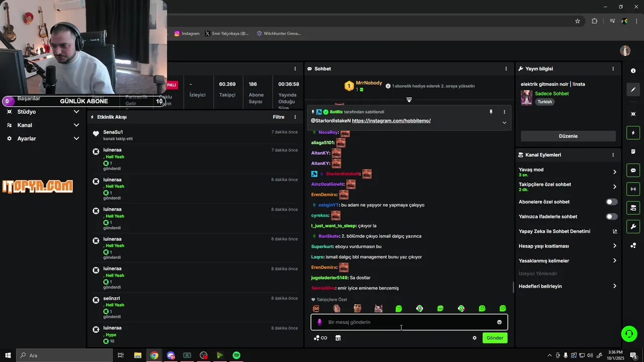Open the Witchhunter Grena bookmark
The height and width of the screenshot is (362, 644).
coord(278,34)
